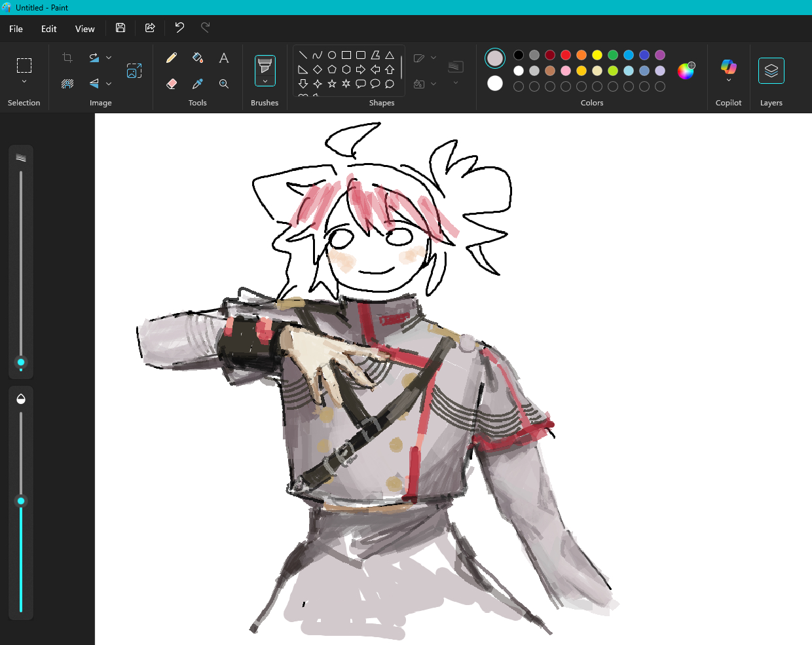The width and height of the screenshot is (812, 645).
Task: Open the File menu
Action: tap(16, 29)
